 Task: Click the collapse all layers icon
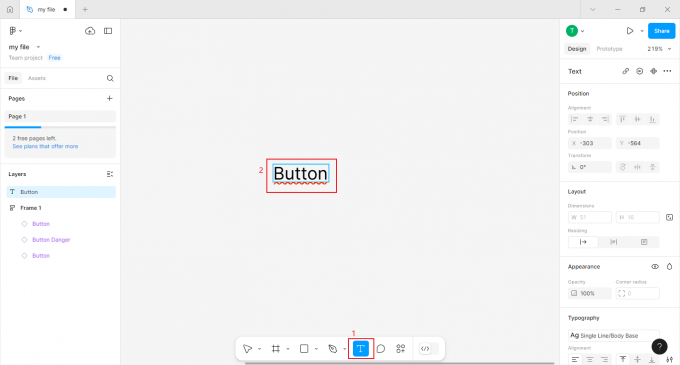point(110,174)
